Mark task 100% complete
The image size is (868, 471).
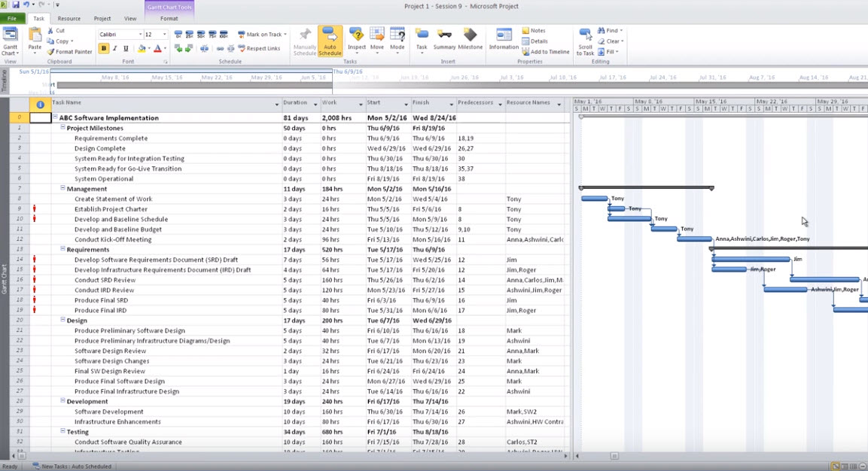224,35
